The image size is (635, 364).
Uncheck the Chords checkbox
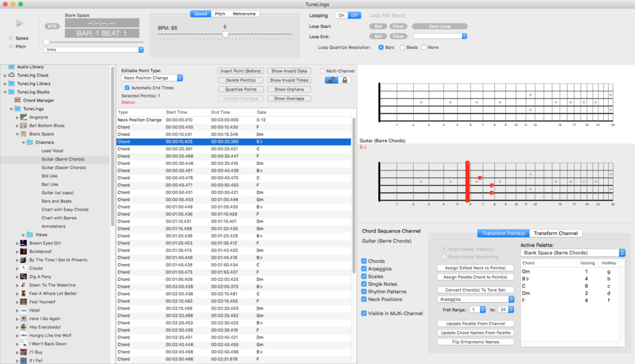[364, 261]
